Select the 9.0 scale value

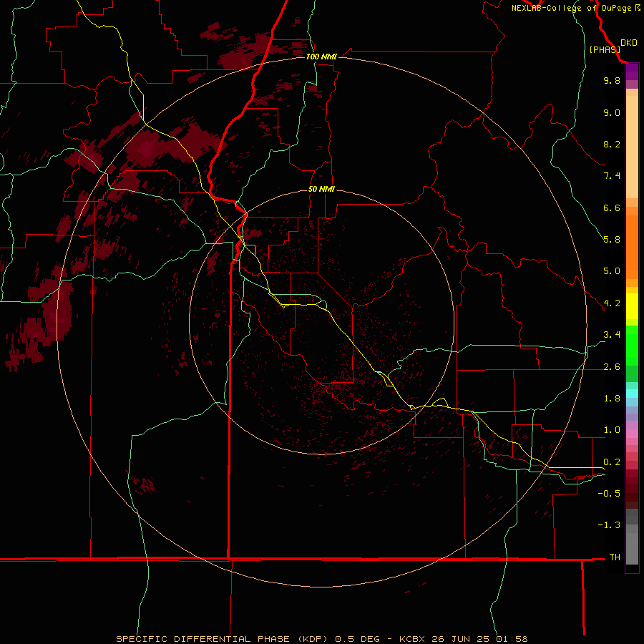tap(612, 112)
